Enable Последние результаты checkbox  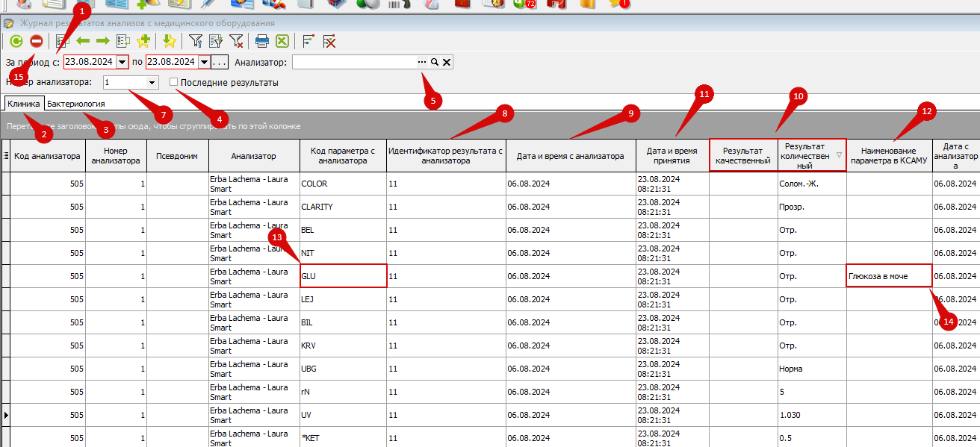[x=174, y=82]
